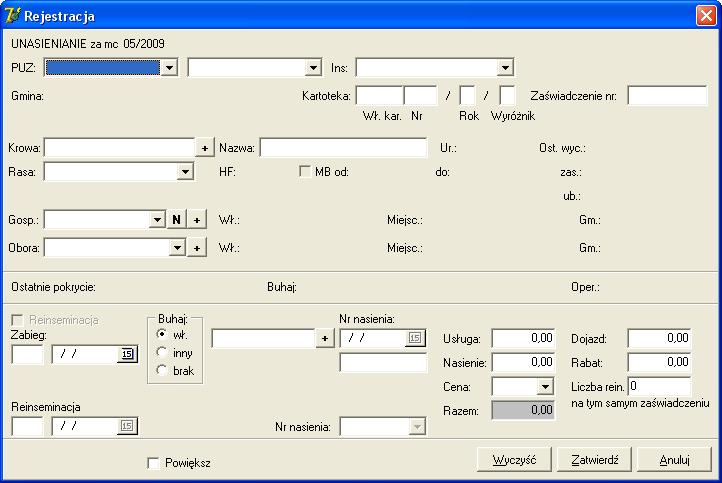Viewport: 722px width, 483px height.
Task: Click the bottom Reinseminacja date field
Action: (x=85, y=426)
